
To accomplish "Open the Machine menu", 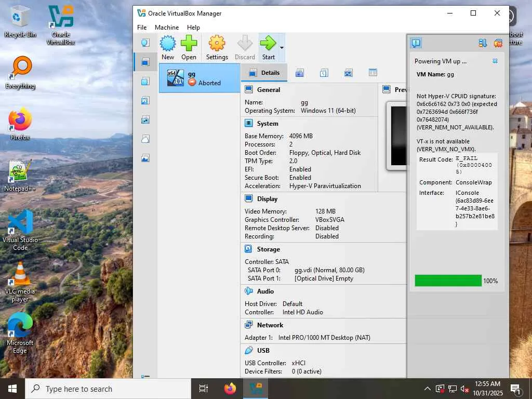I will click(167, 28).
